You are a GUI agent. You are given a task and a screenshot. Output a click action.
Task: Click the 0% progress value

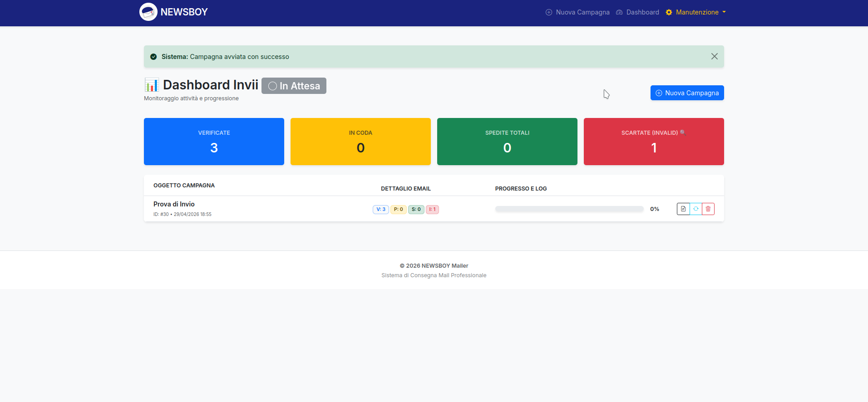pos(655,209)
